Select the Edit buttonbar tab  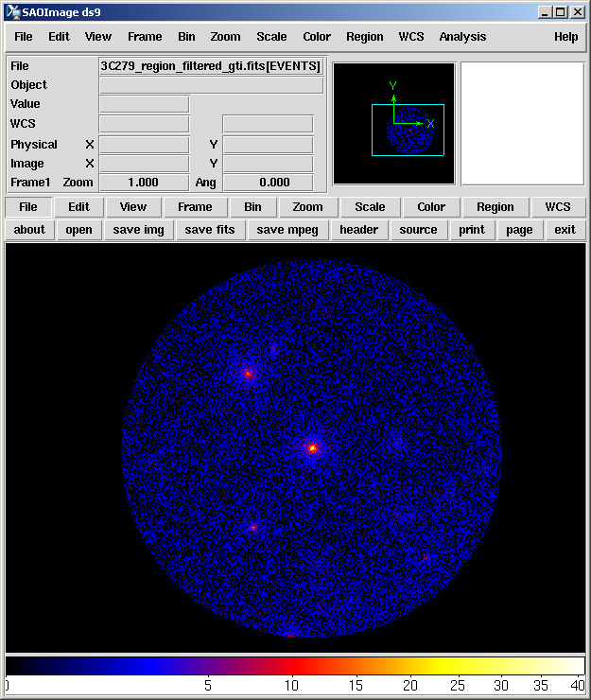(79, 207)
